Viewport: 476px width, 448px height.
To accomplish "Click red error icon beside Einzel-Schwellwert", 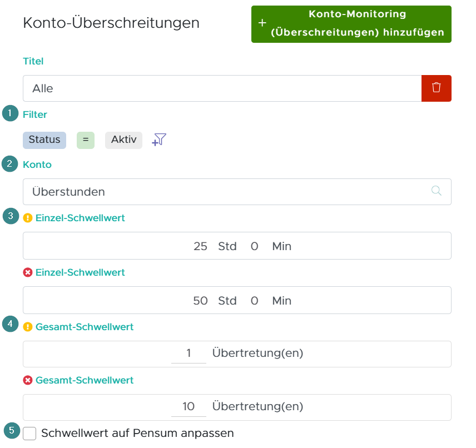I will pyautogui.click(x=28, y=272).
